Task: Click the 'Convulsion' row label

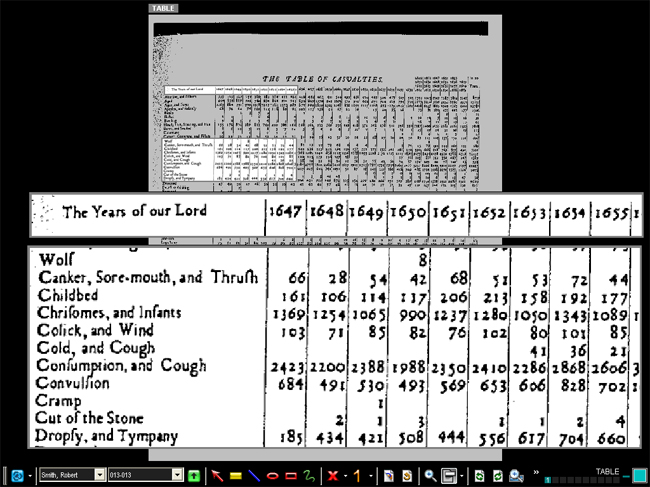Action: [73, 383]
